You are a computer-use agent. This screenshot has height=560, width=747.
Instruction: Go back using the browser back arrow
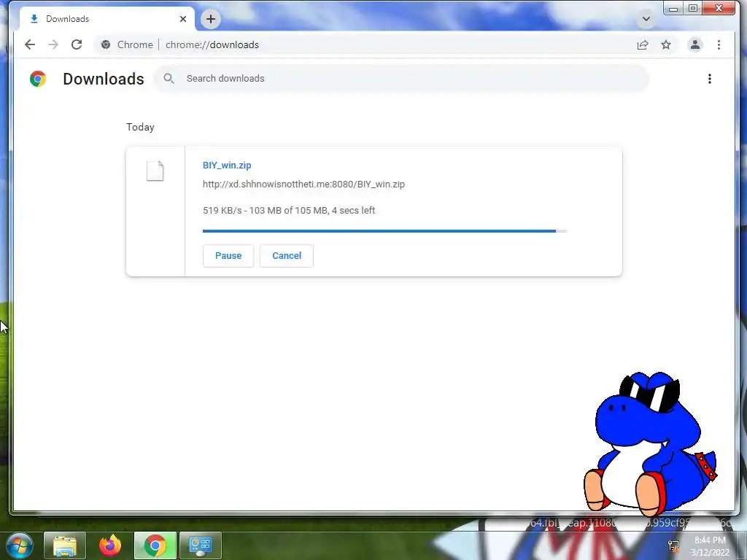click(30, 44)
